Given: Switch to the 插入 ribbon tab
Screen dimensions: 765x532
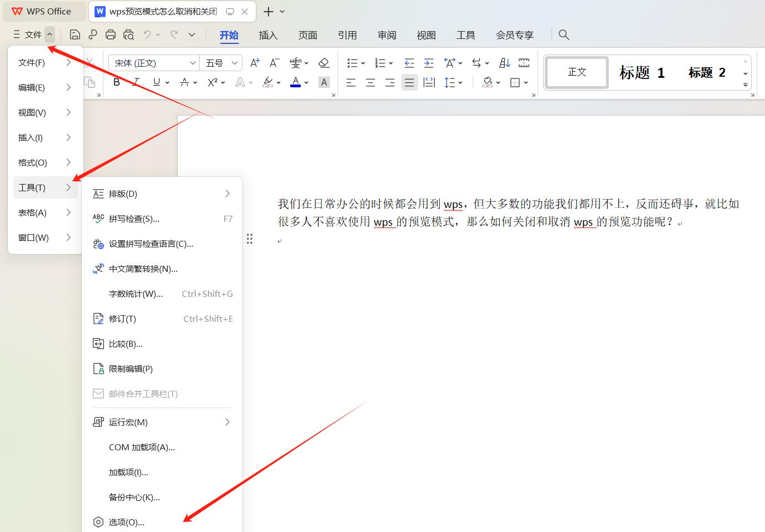Looking at the screenshot, I should click(x=268, y=35).
